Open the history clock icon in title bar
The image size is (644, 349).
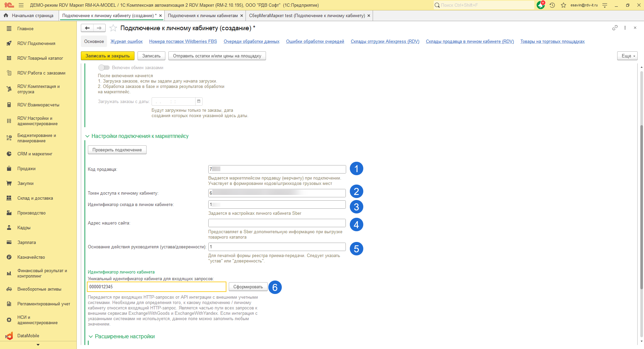(552, 5)
